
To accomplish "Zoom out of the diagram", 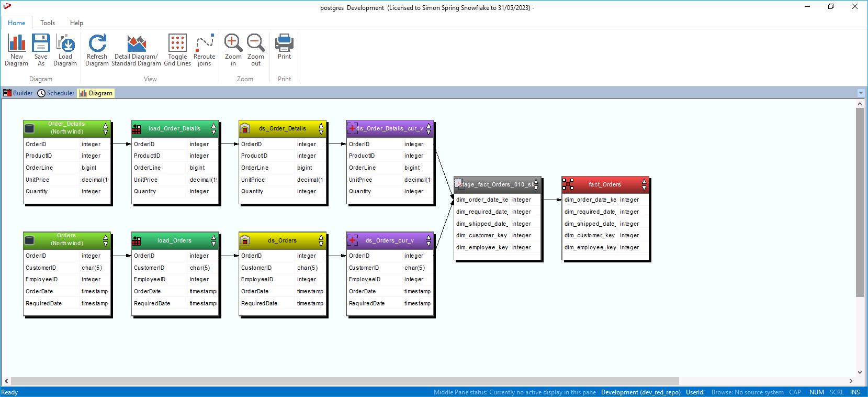I will click(256, 50).
